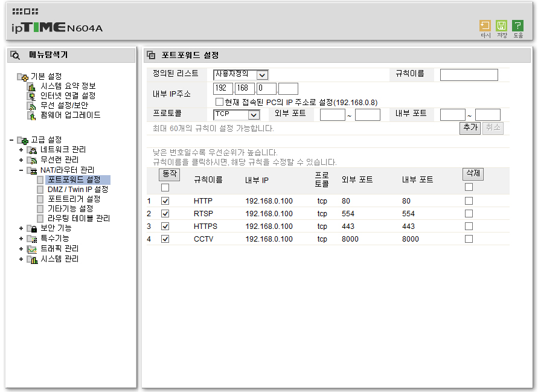Click the 기본 설정 folder icon
The height and width of the screenshot is (392, 538).
tap(23, 77)
